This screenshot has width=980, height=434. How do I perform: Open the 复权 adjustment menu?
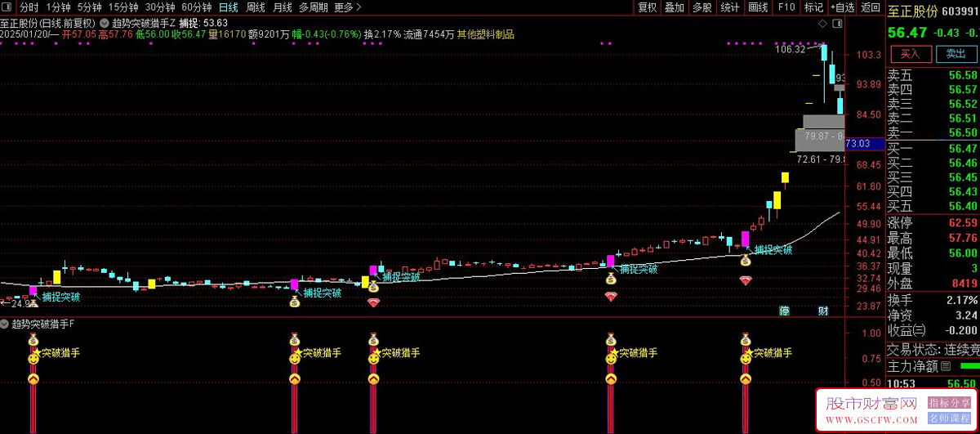[648, 7]
